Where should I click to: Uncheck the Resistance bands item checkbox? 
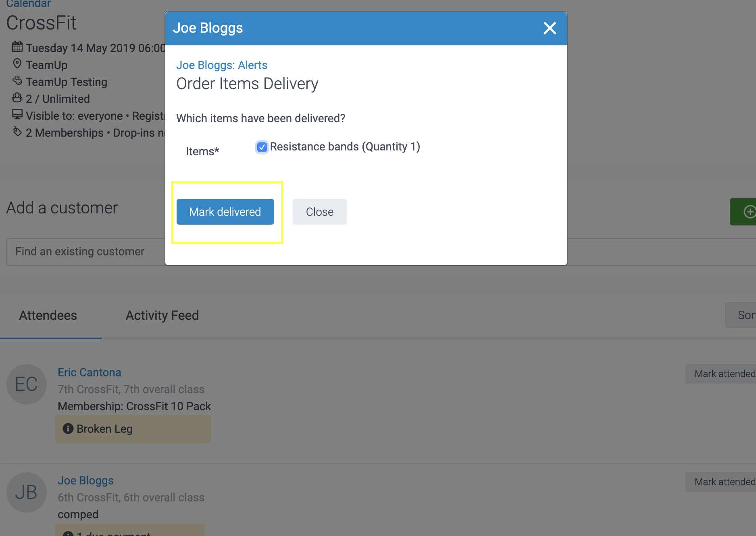click(262, 147)
